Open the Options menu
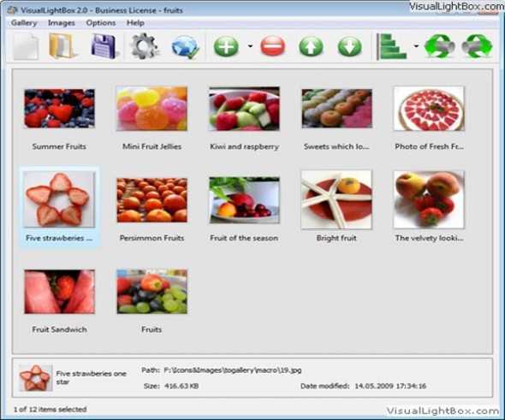Screen dimensions: 505x420 click(x=101, y=23)
